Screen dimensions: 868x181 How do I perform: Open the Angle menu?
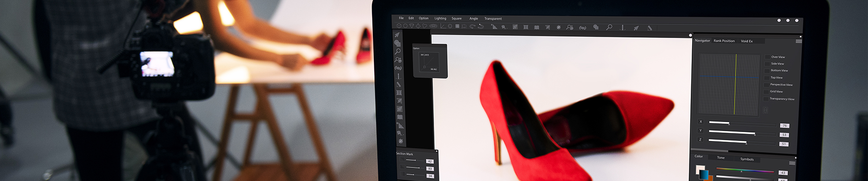point(474,19)
